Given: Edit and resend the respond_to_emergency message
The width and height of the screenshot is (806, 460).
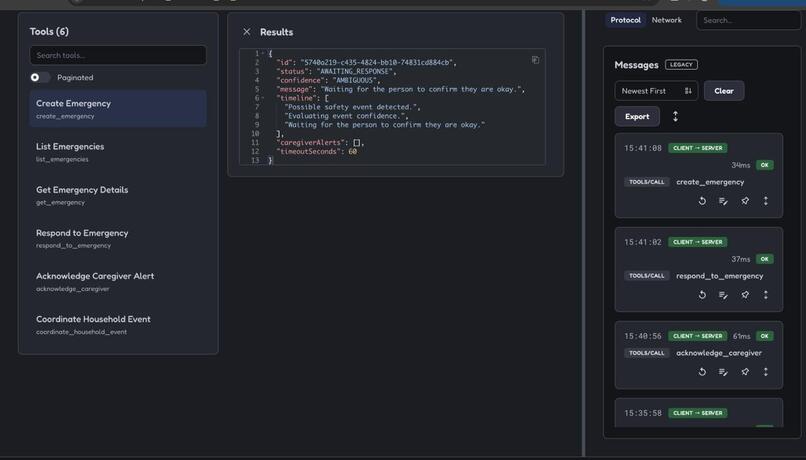Looking at the screenshot, I should point(723,295).
